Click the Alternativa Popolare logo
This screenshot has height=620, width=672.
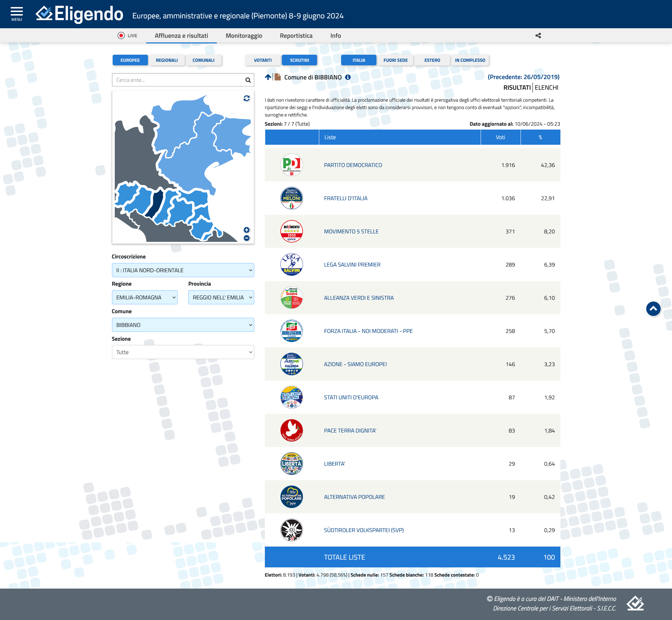coord(292,497)
